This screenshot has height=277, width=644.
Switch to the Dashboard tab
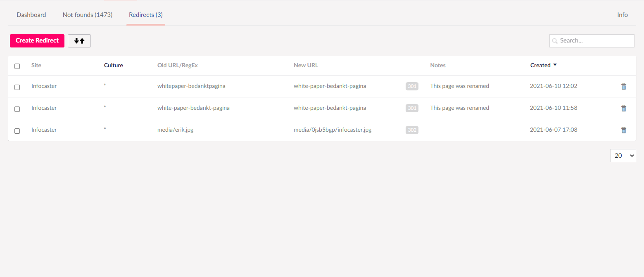[31, 15]
